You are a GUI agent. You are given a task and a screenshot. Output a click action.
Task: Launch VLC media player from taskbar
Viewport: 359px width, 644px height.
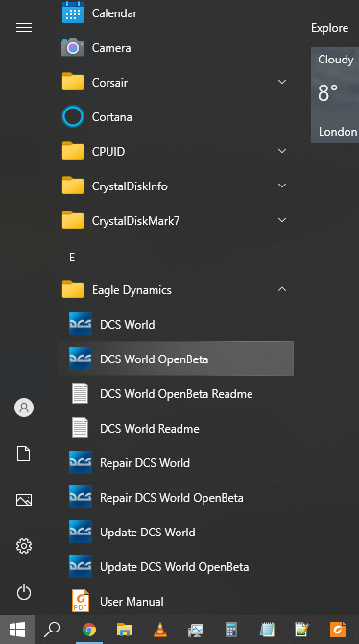(160, 630)
